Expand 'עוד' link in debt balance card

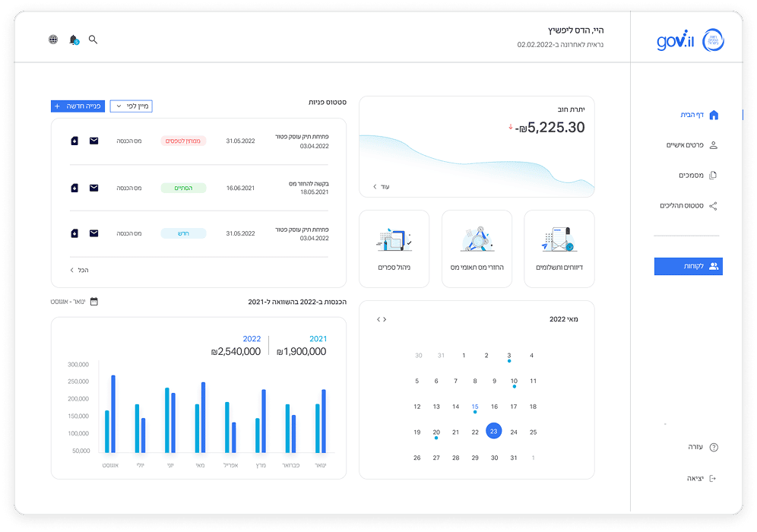pos(382,187)
